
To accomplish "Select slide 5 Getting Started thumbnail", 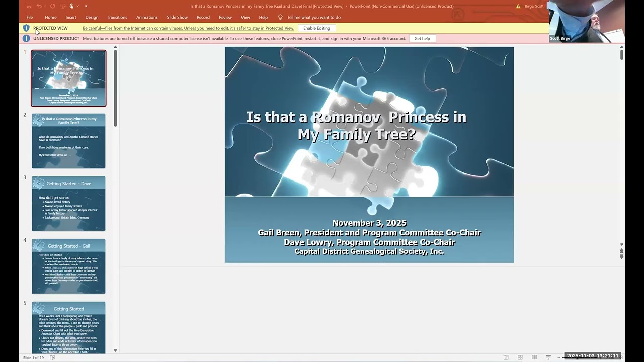I will pos(68,327).
